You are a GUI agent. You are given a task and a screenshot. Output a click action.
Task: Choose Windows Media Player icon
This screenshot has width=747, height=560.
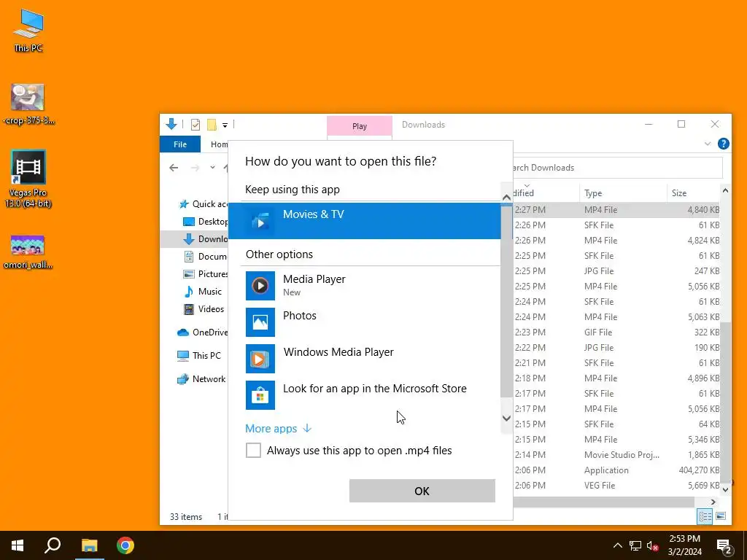[x=260, y=359]
